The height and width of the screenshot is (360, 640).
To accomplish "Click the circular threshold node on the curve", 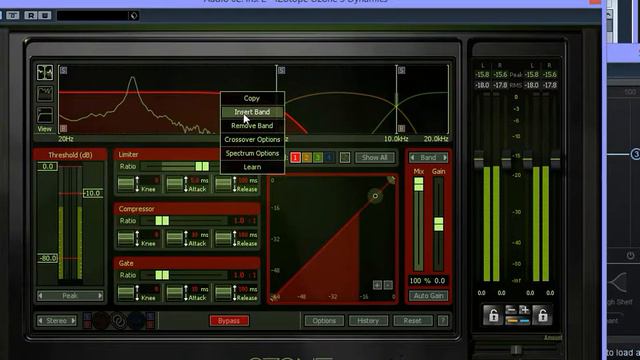I will point(375,196).
